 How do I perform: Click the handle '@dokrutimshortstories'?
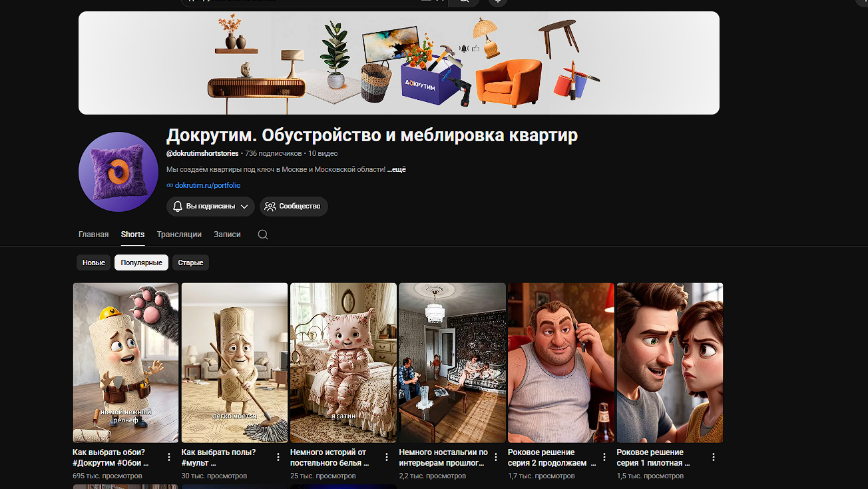click(202, 154)
